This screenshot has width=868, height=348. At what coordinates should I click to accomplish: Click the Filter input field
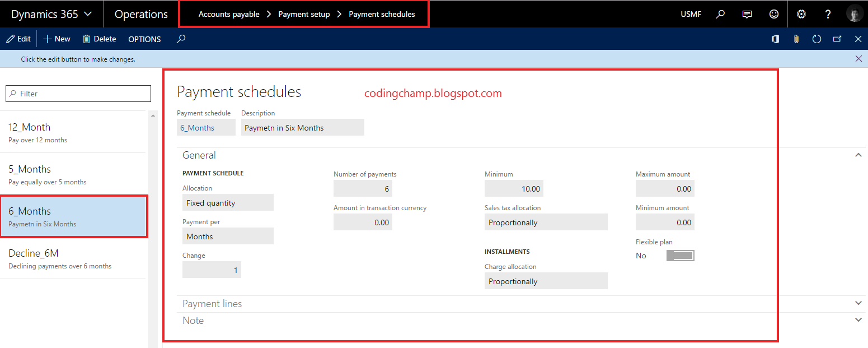[78, 93]
